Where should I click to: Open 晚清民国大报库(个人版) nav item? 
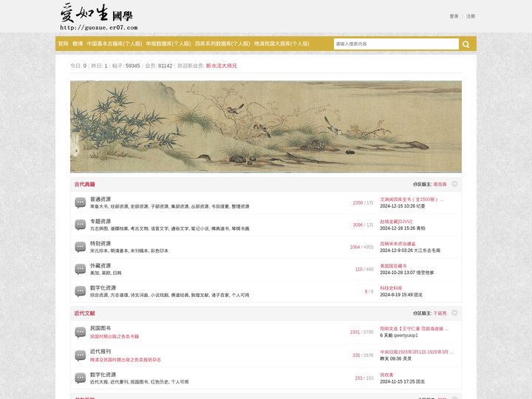click(x=282, y=44)
